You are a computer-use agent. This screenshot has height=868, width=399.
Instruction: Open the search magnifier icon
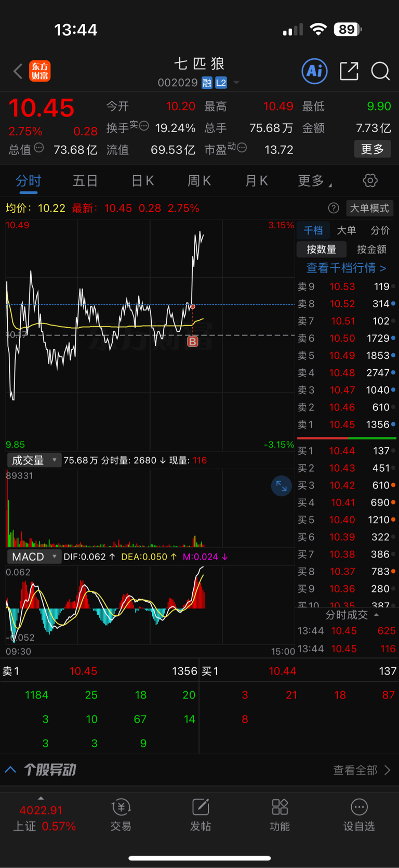[380, 71]
